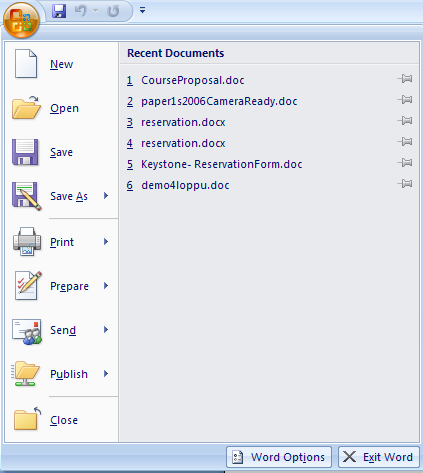The height and width of the screenshot is (473, 423).
Task: Click the blank page New document icon
Action: [26, 64]
